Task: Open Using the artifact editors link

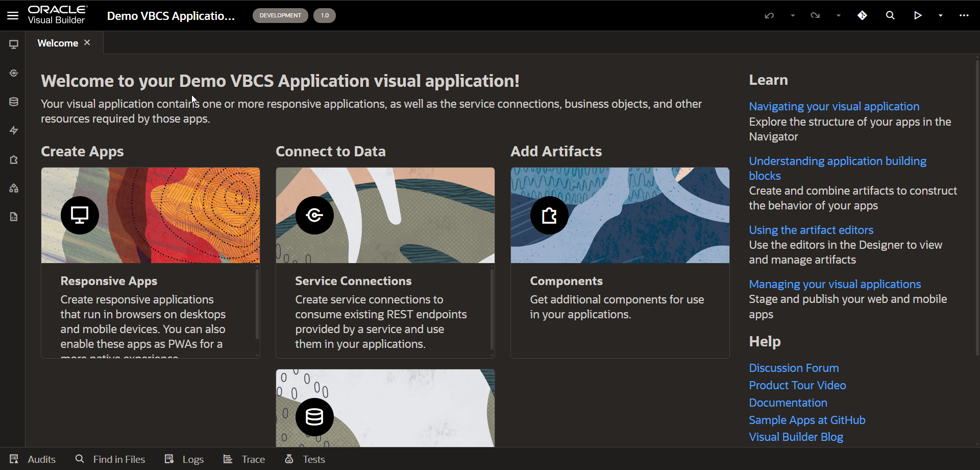Action: tap(811, 230)
